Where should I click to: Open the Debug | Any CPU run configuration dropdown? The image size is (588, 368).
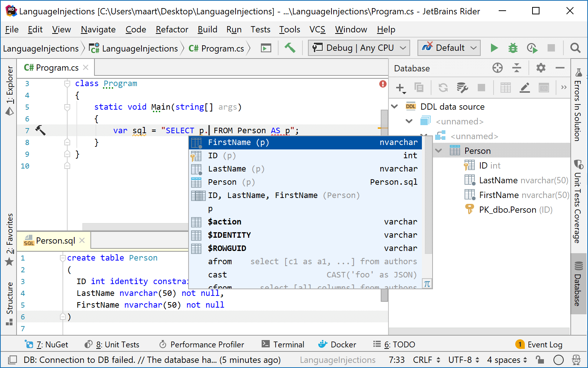click(x=358, y=48)
